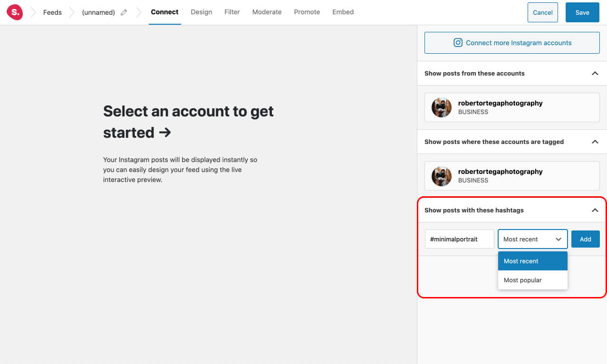The image size is (607, 364).
Task: Click the (unnamed) feed name
Action: point(98,12)
